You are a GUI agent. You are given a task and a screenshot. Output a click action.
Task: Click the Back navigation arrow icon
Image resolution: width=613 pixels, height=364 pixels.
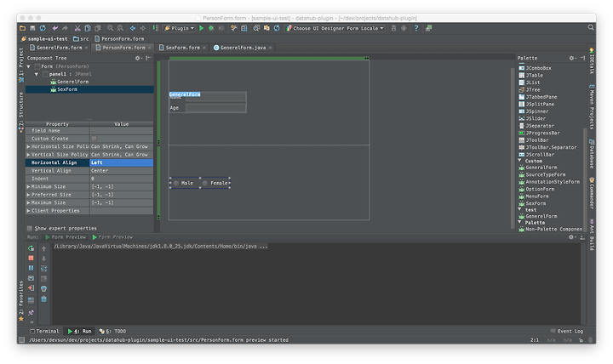pos(133,28)
